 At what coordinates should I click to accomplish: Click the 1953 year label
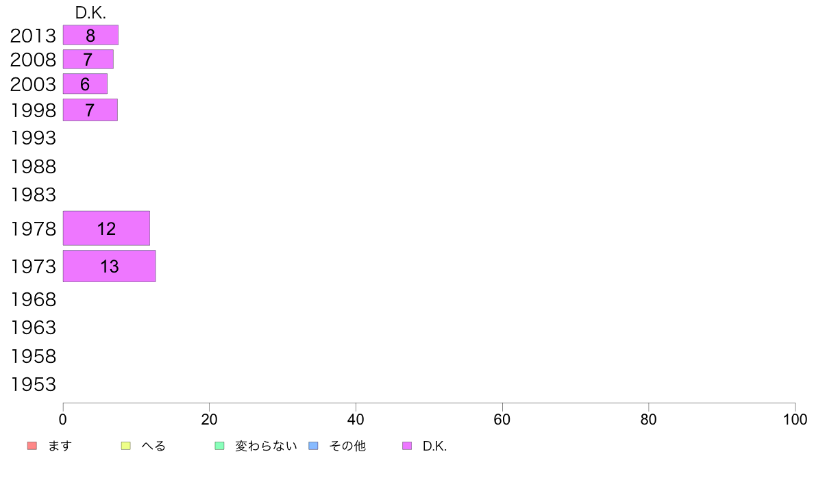(33, 385)
